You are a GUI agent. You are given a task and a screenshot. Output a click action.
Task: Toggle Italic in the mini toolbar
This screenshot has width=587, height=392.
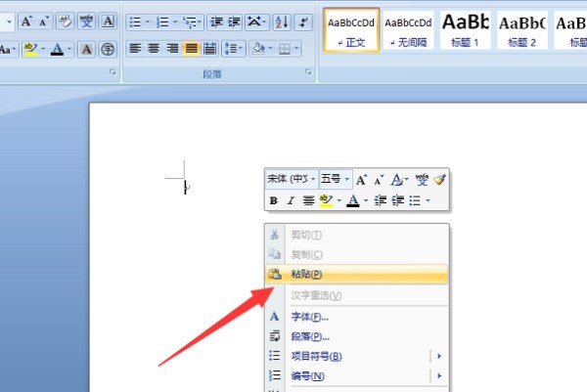291,200
